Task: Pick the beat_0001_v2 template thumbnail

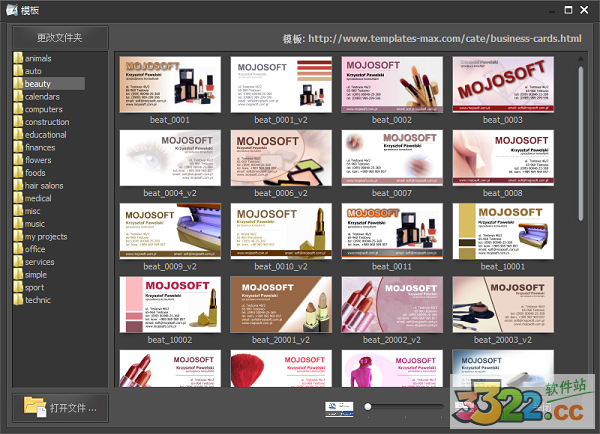Action: [281, 85]
